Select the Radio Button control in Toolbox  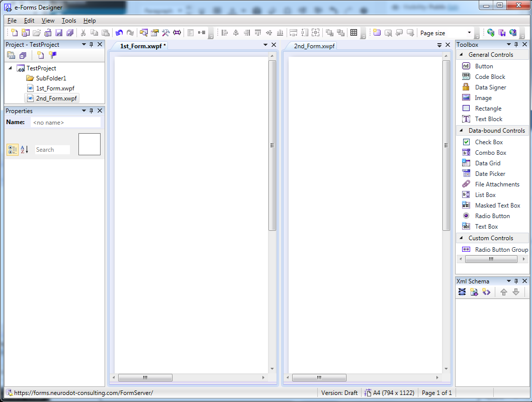(x=492, y=216)
